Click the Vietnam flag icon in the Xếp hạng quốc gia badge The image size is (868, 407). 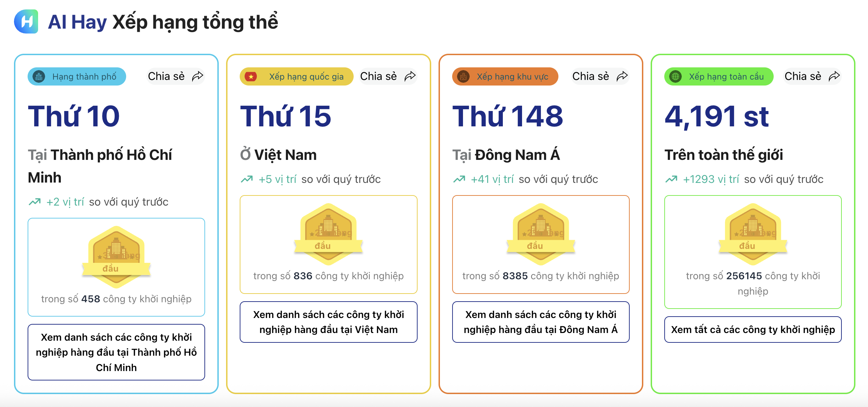click(251, 76)
